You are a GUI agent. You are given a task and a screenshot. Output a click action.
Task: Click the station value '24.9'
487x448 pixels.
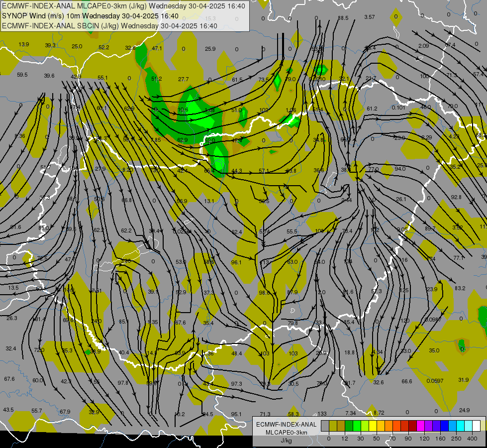(x=464, y=410)
